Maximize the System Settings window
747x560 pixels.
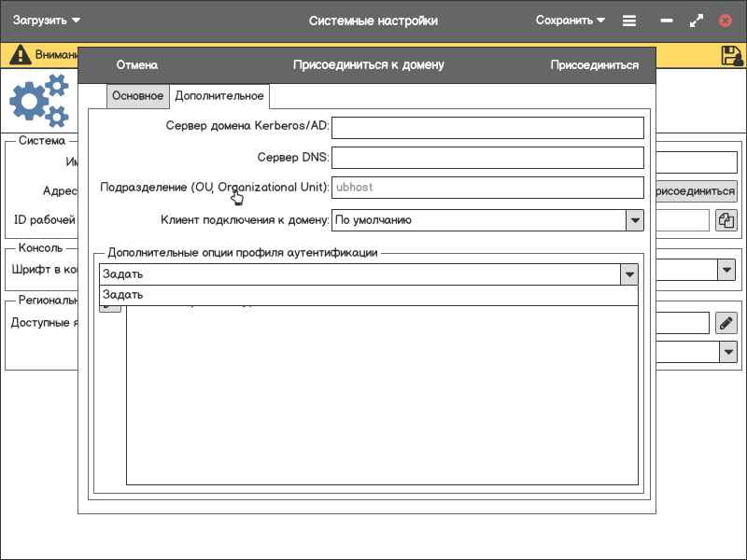click(x=696, y=21)
